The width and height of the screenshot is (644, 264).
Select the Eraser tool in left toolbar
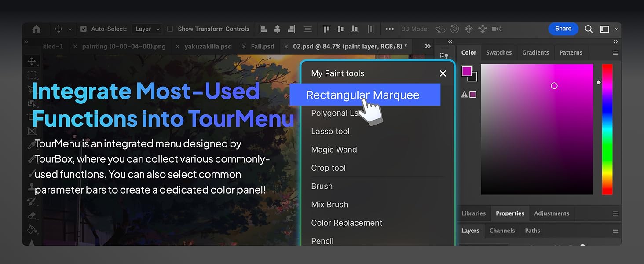click(32, 216)
